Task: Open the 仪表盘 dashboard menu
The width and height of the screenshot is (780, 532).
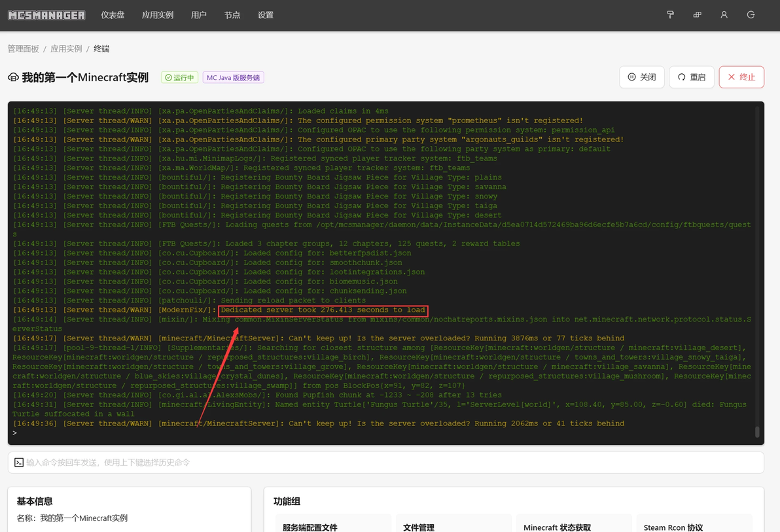Action: [x=113, y=15]
